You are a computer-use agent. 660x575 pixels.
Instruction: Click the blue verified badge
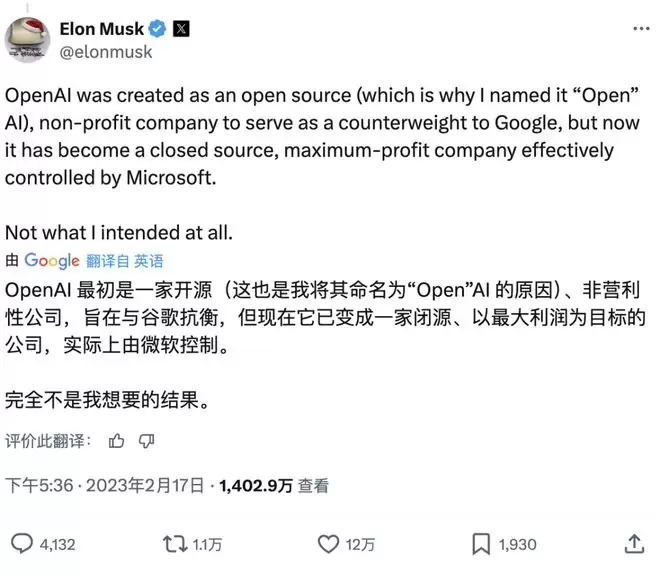coord(157,29)
